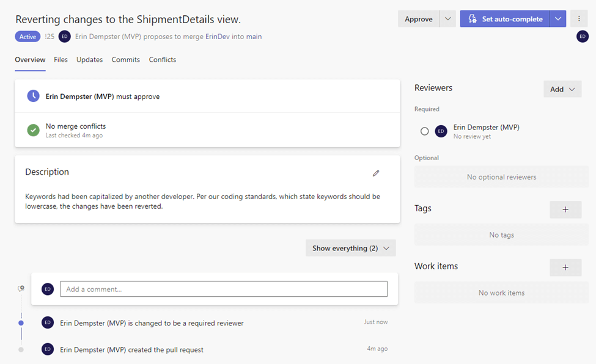
Task: Switch to the Files tab
Action: tap(61, 60)
